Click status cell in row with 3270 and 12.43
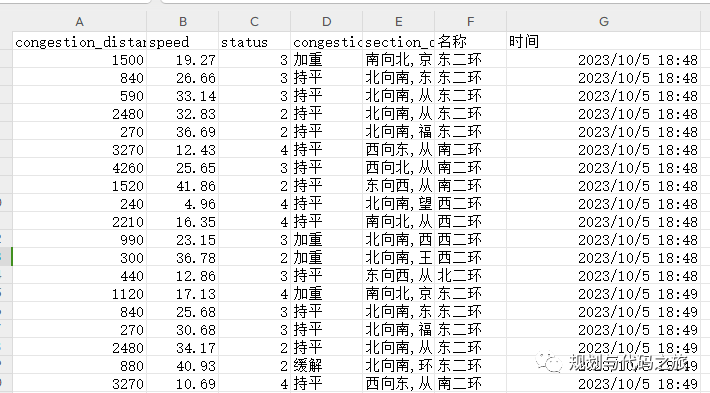This screenshot has height=393, width=710. coord(254,150)
